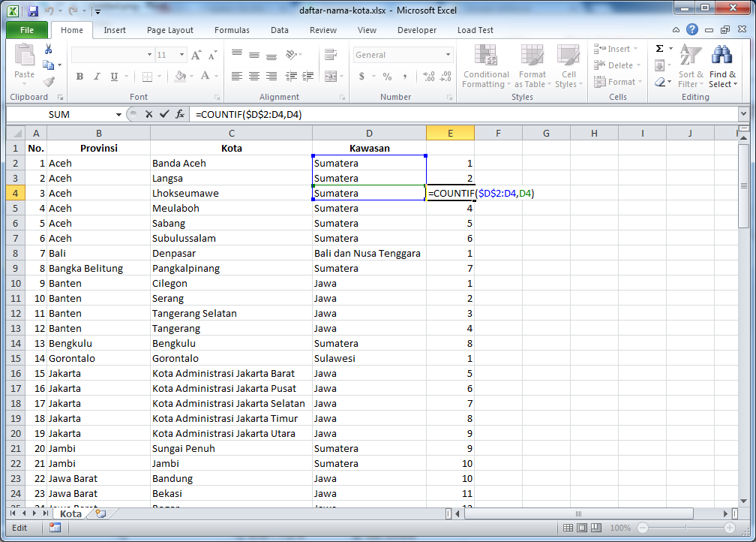
Task: Click the Conditional Formatting button
Action: tap(485, 66)
